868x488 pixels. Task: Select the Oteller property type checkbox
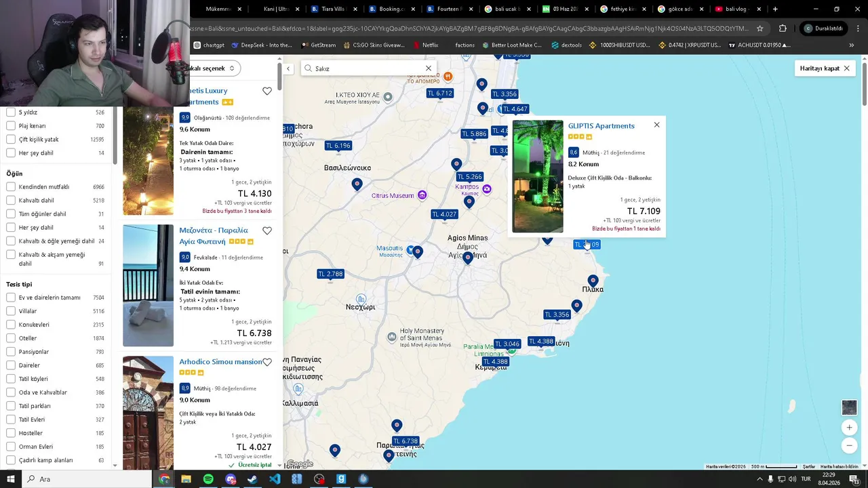pyautogui.click(x=11, y=338)
